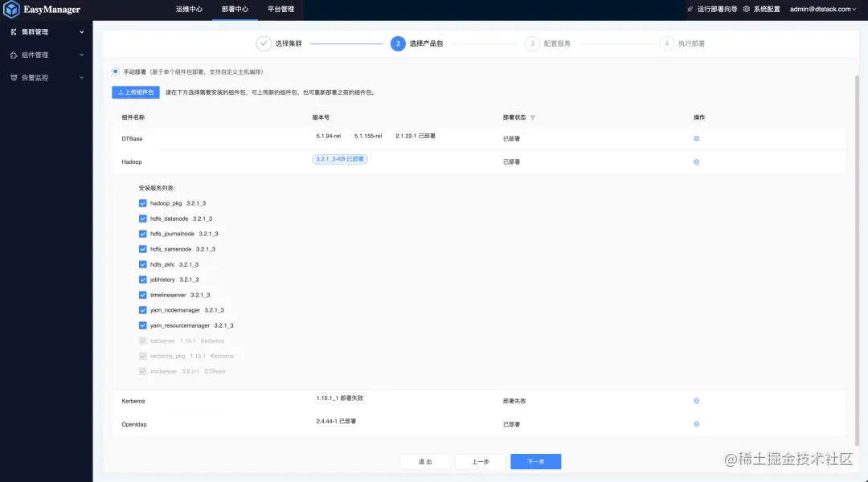Image resolution: width=868 pixels, height=482 pixels.
Task: Toggle the hdfs_journalnode checkbox
Action: tap(143, 234)
